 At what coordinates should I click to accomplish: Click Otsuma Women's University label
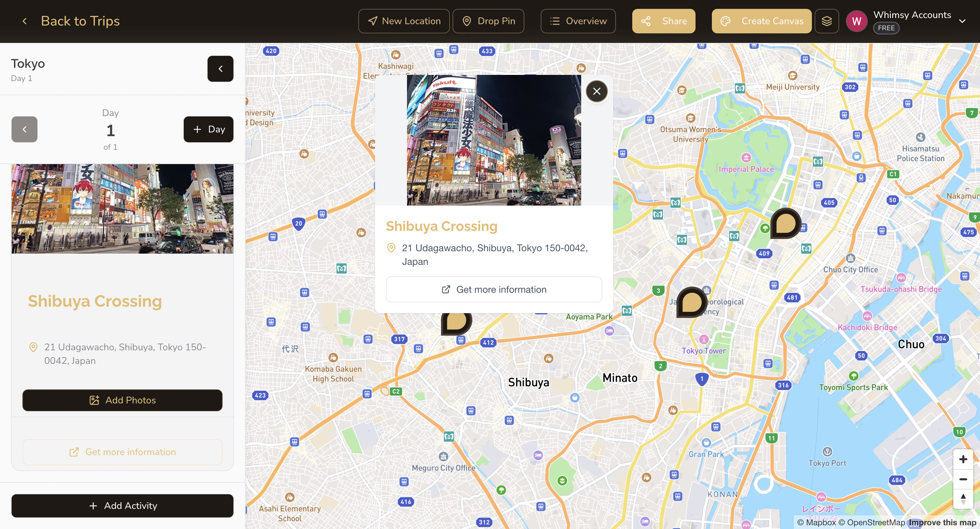click(x=690, y=134)
